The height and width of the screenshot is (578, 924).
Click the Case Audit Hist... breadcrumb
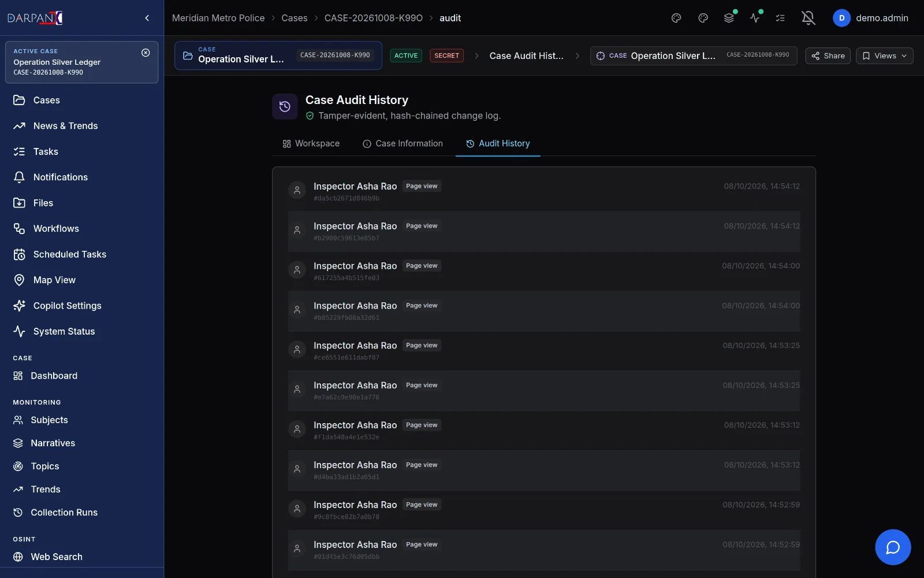click(x=526, y=56)
